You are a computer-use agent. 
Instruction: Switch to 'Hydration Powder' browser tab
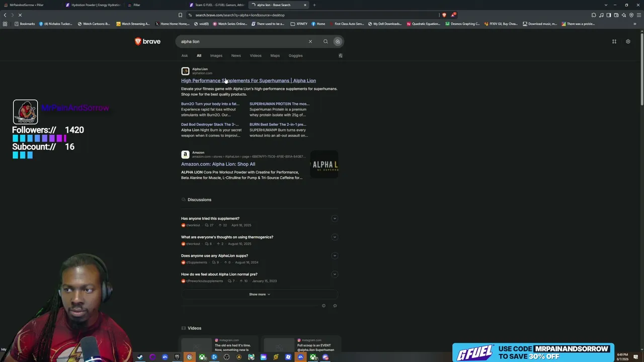[93, 5]
